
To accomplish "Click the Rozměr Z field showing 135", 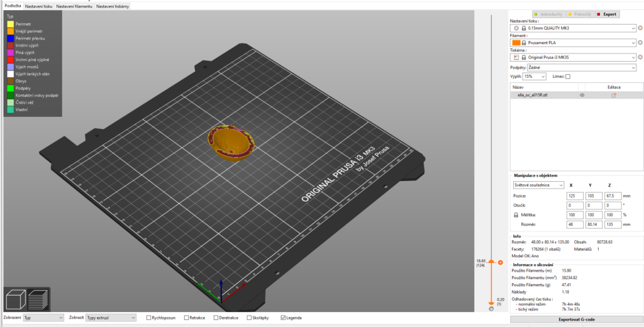I will (613, 224).
